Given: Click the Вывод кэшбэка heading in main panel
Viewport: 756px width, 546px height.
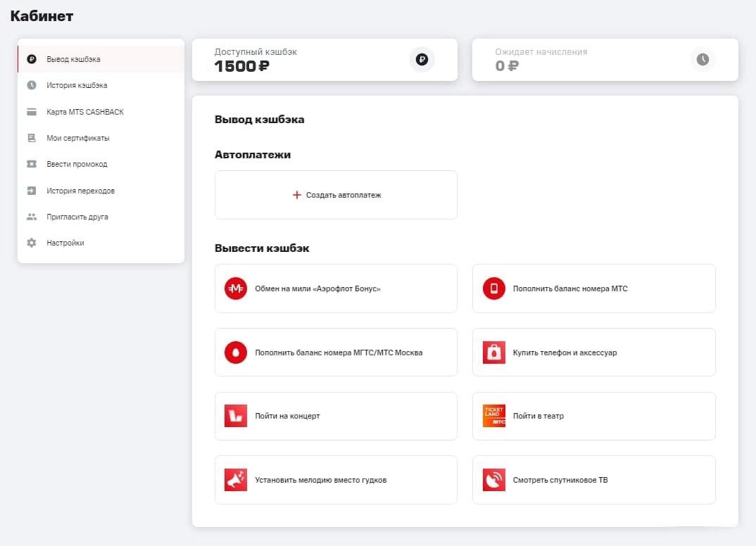Looking at the screenshot, I should pos(260,119).
